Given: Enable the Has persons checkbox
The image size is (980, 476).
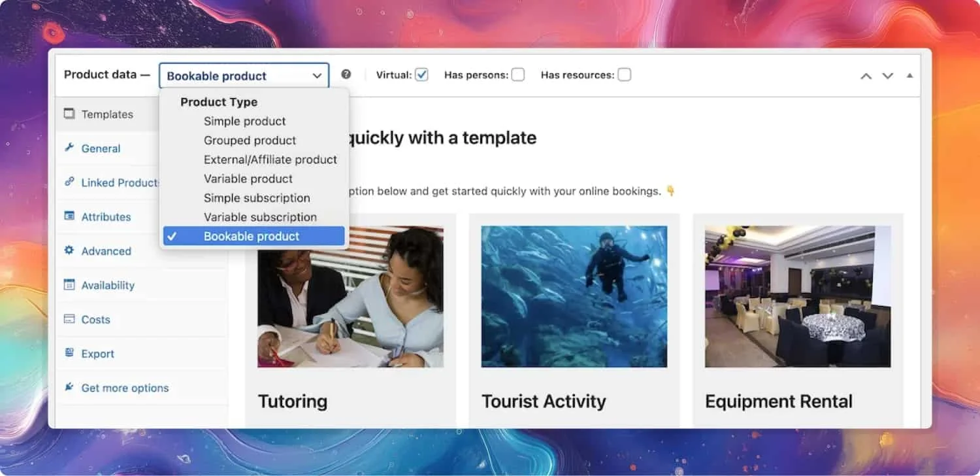Looking at the screenshot, I should (x=518, y=75).
